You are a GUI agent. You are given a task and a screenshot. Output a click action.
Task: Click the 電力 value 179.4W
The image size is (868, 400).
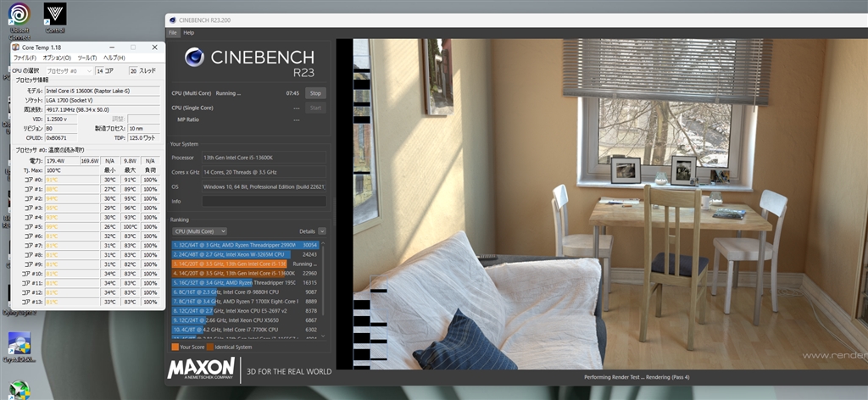click(61, 161)
